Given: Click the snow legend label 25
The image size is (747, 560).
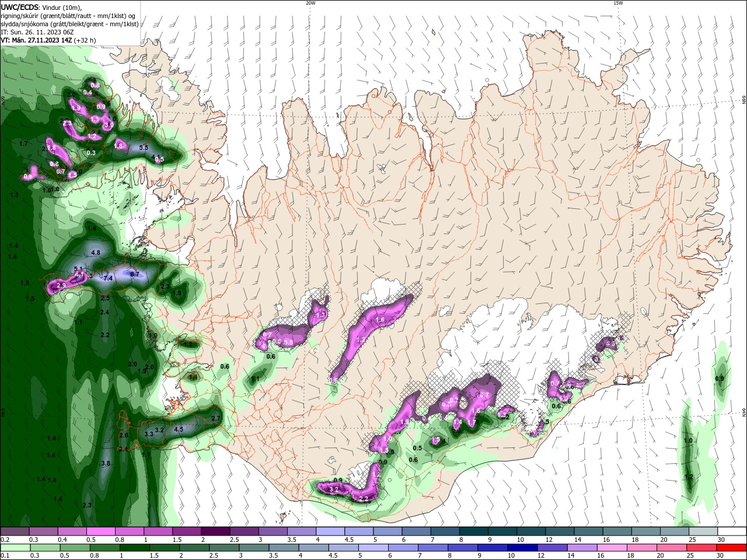Looking at the screenshot, I should [x=692, y=540].
